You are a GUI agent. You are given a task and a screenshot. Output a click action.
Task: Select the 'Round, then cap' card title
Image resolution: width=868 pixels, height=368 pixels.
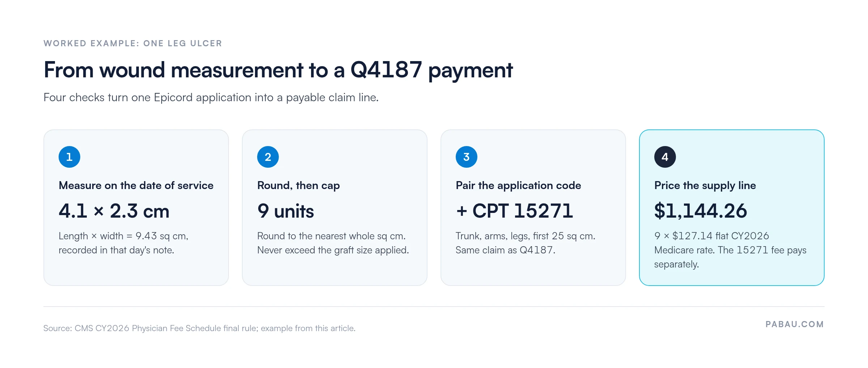pyautogui.click(x=298, y=185)
